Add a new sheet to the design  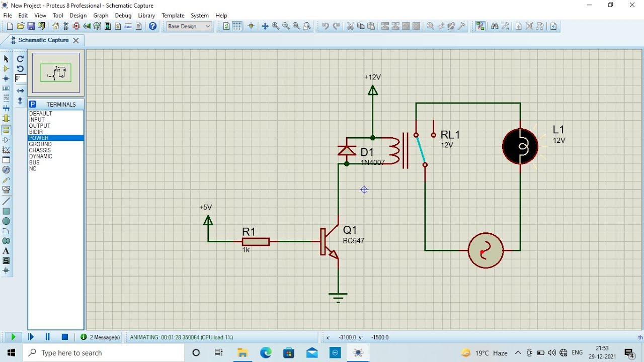(519, 26)
